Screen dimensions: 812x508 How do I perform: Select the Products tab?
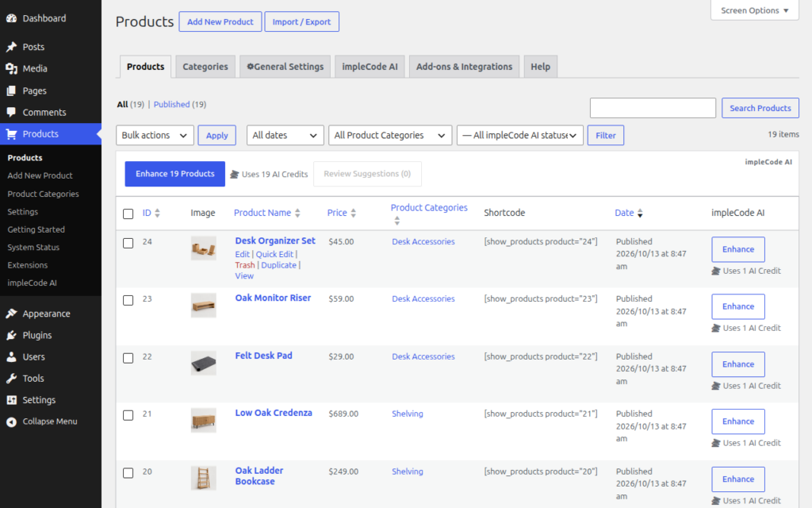(146, 67)
